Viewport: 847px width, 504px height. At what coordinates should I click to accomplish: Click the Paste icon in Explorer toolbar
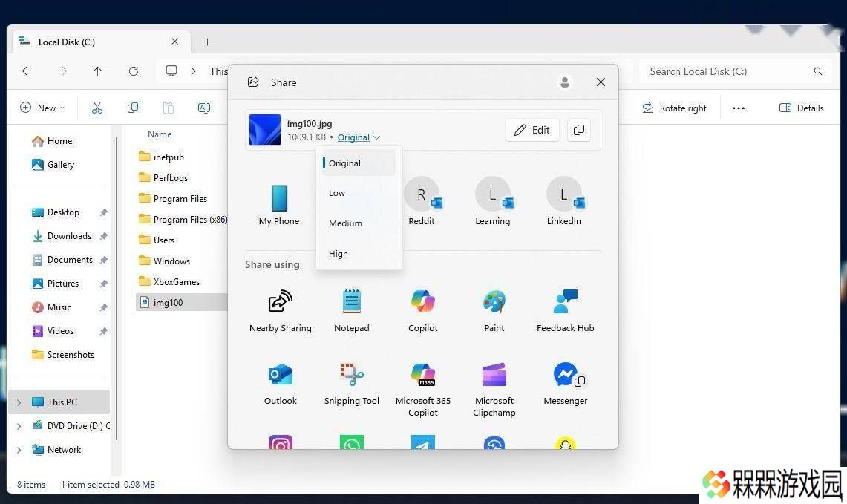tap(169, 108)
